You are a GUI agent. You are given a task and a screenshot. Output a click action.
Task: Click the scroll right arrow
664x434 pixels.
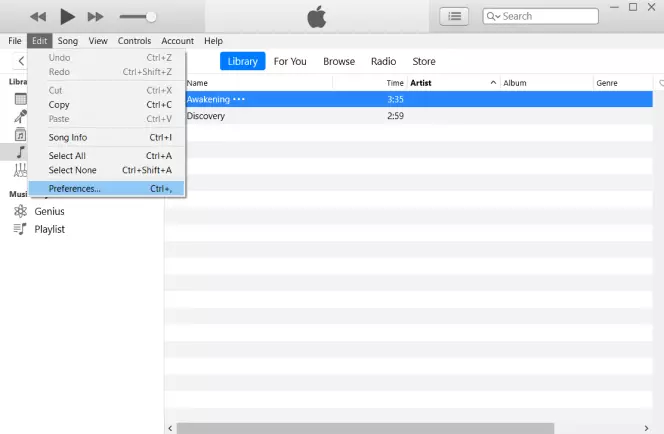pyautogui.click(x=646, y=428)
